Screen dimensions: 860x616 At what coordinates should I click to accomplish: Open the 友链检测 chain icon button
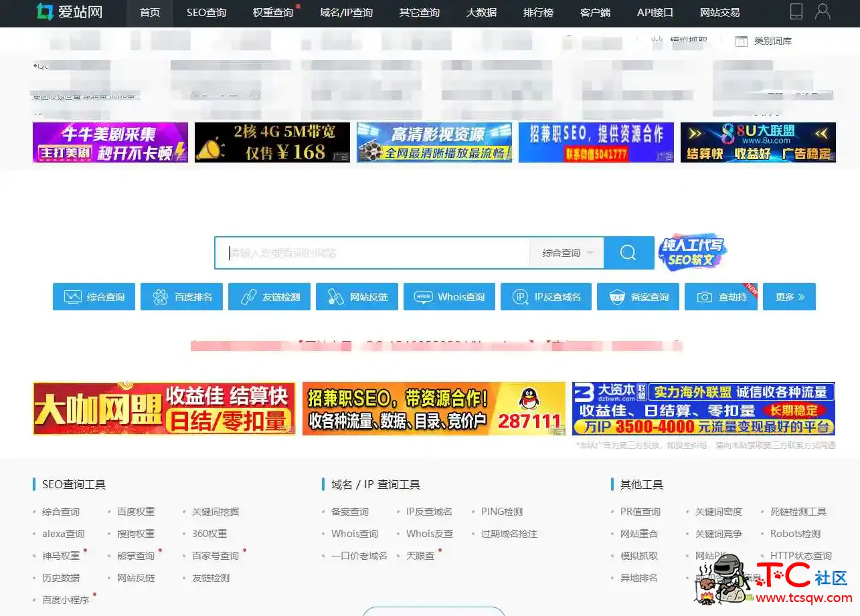pyautogui.click(x=269, y=297)
